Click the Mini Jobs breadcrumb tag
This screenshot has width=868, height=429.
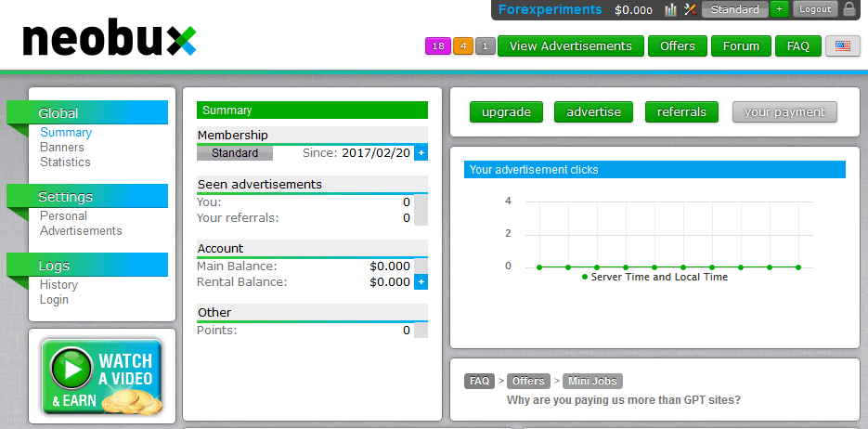pos(593,381)
